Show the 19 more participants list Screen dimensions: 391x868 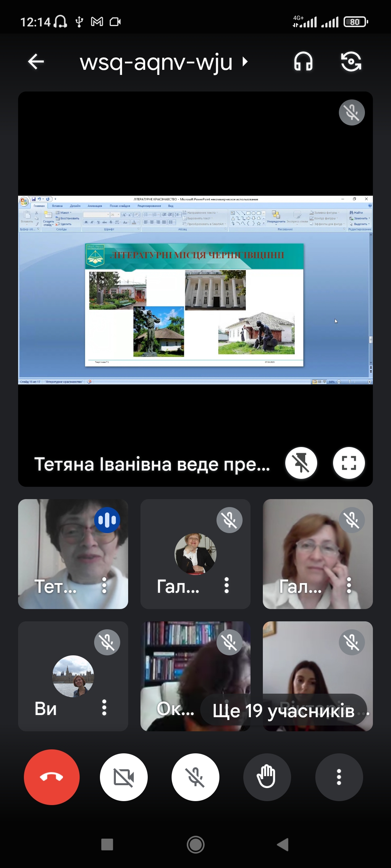[283, 710]
